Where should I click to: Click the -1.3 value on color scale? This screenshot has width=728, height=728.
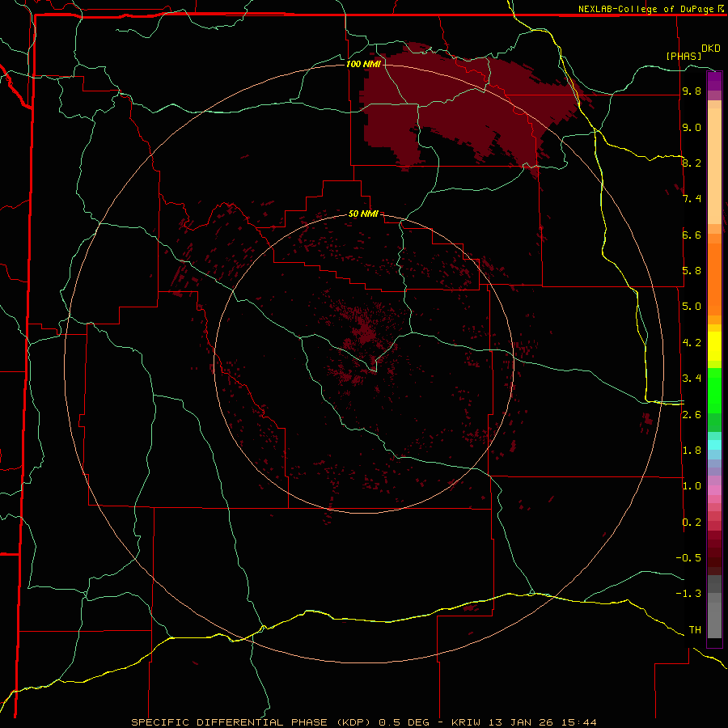pyautogui.click(x=688, y=594)
